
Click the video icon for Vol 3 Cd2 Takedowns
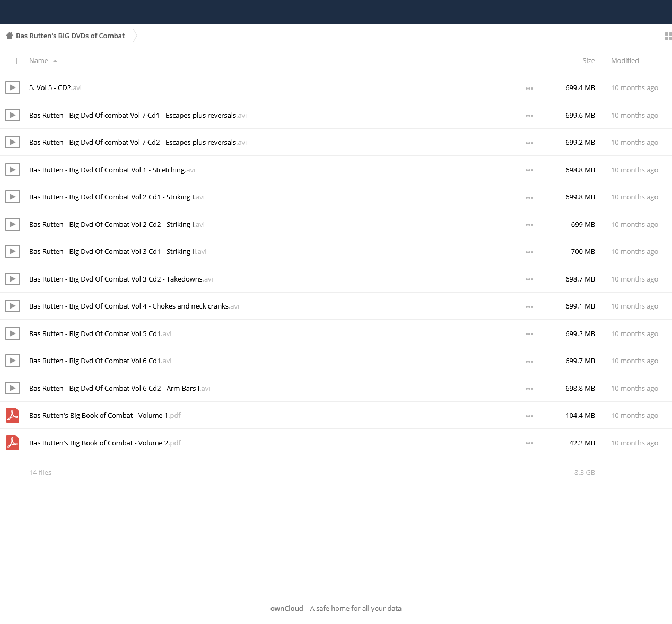coord(13,279)
